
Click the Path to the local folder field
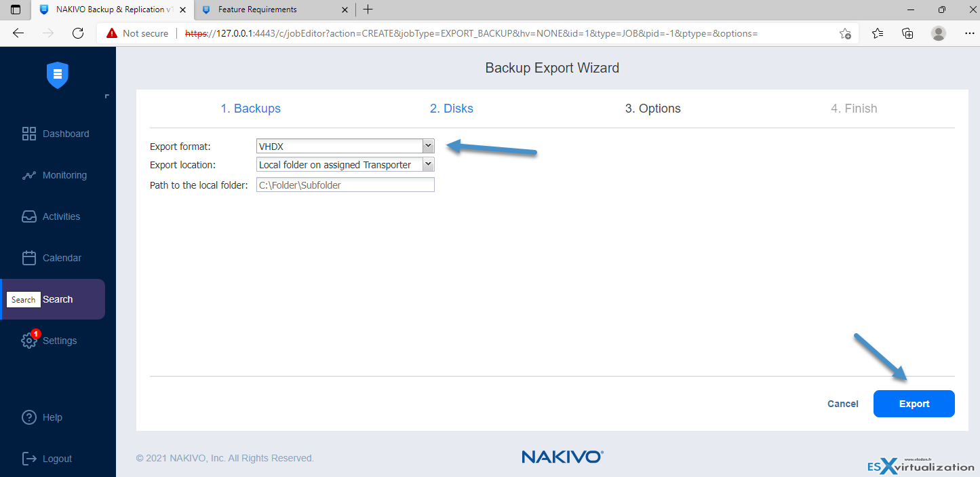[x=345, y=185]
